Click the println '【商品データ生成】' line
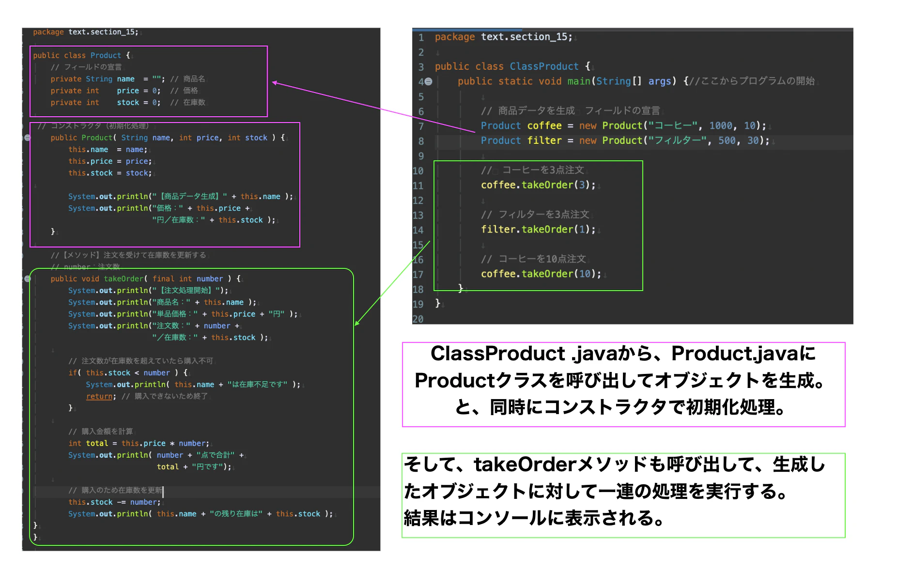Viewport: 898px width, 588px height. point(181,197)
